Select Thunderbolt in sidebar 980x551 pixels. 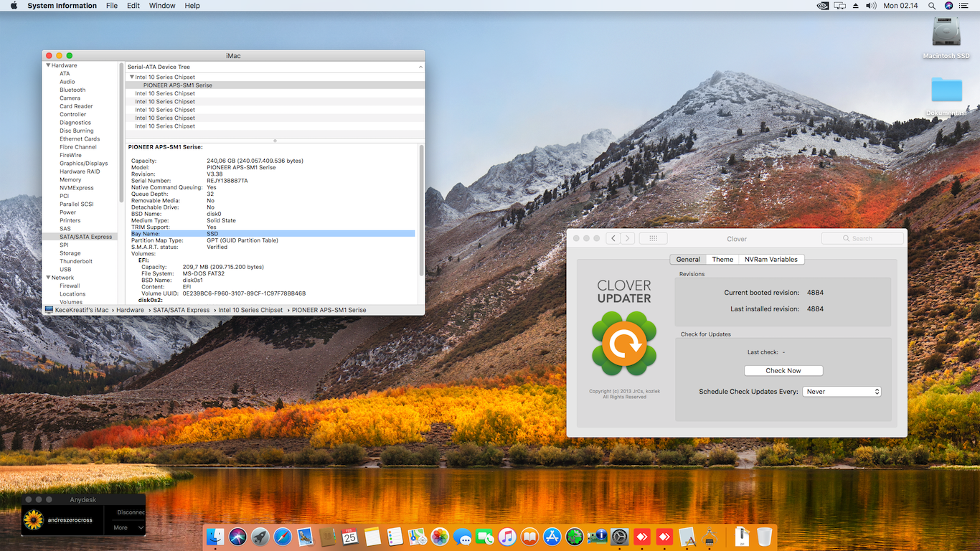coord(76,261)
